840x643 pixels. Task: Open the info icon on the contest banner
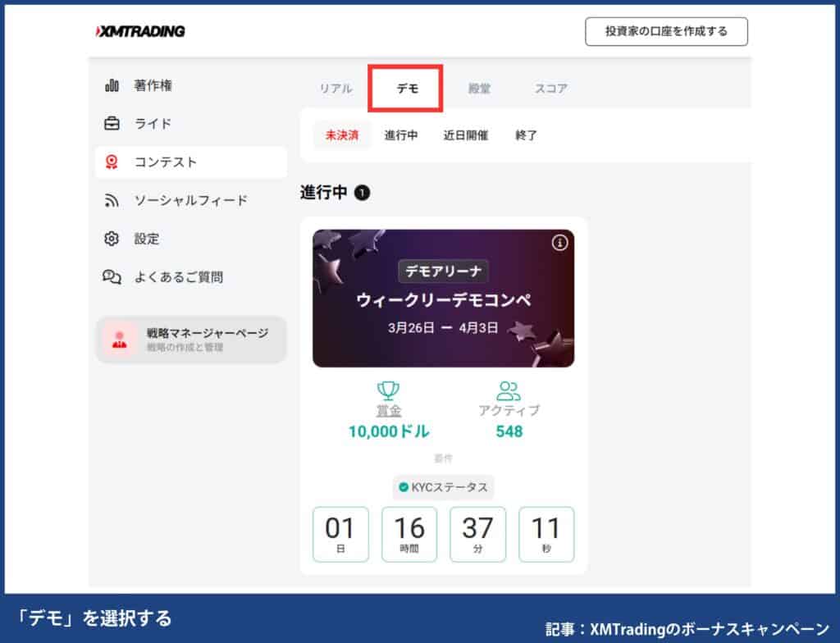pyautogui.click(x=559, y=243)
